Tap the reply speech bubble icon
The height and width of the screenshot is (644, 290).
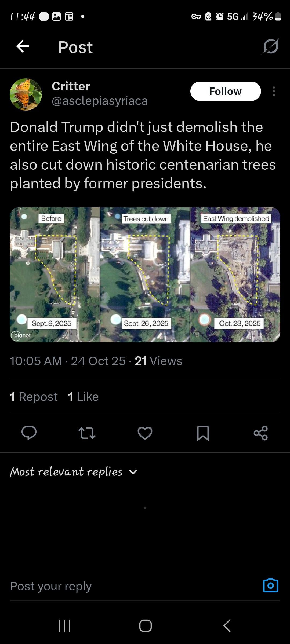[29, 433]
